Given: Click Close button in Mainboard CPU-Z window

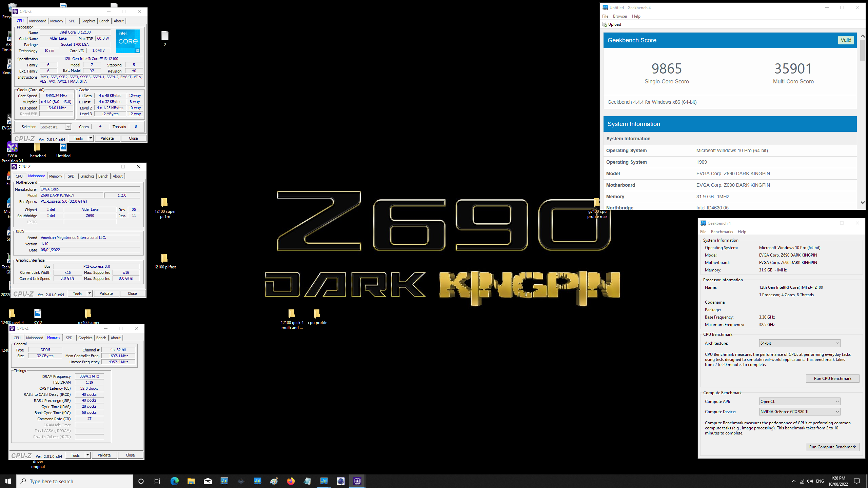Looking at the screenshot, I should tap(132, 293).
